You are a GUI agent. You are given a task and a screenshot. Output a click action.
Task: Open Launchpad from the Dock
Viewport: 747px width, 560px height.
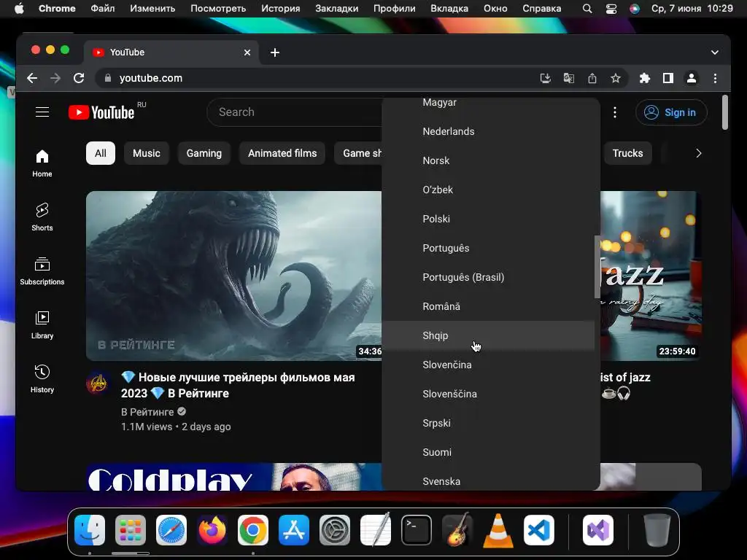click(130, 530)
